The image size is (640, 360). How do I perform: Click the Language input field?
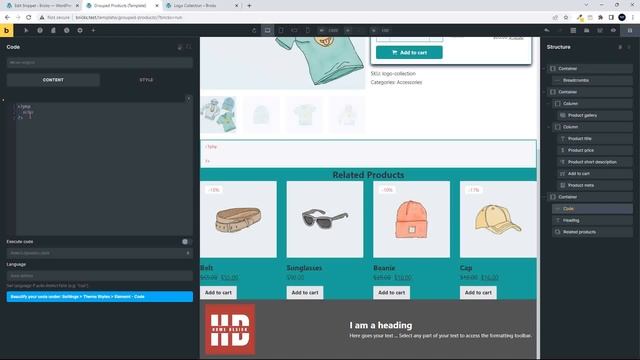[x=100, y=276]
